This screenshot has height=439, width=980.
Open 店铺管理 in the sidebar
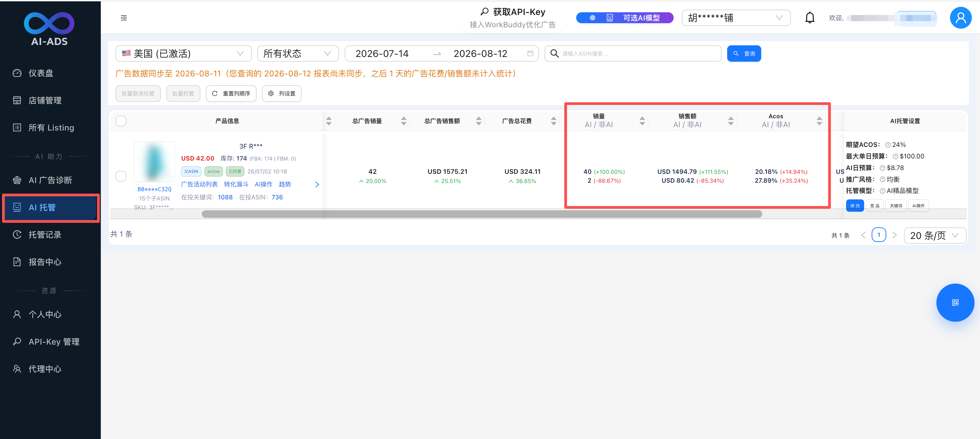[50, 101]
